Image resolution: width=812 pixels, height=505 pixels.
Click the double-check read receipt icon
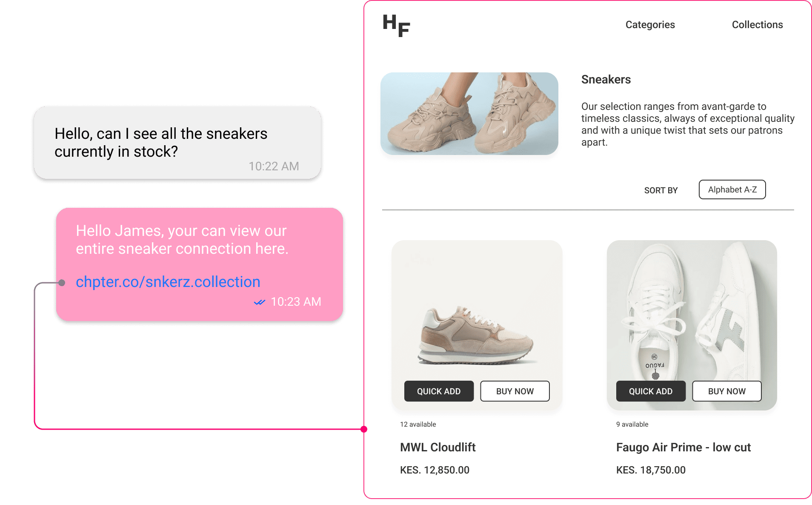pyautogui.click(x=260, y=302)
